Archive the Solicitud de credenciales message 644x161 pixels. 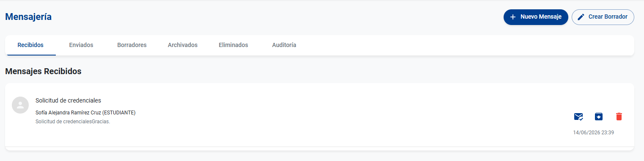click(599, 117)
